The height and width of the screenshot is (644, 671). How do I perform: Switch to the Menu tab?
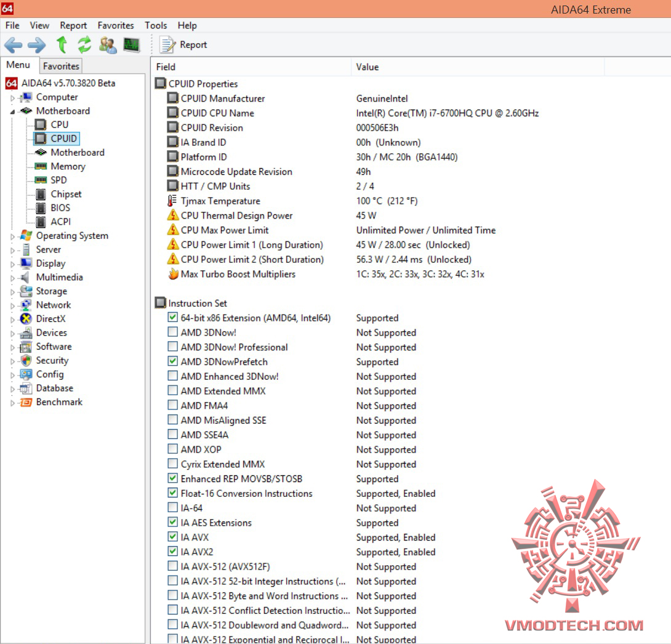coord(18,65)
